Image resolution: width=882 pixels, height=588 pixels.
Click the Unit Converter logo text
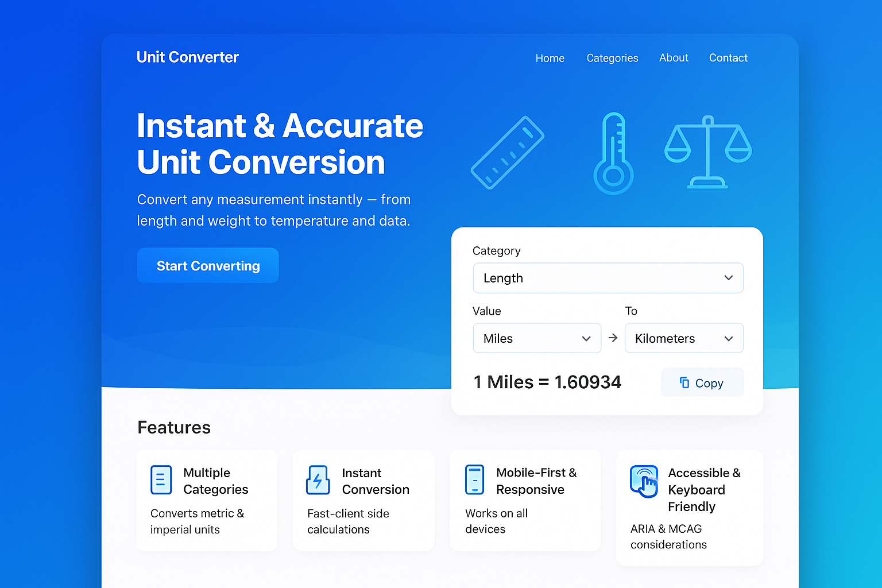pos(187,57)
